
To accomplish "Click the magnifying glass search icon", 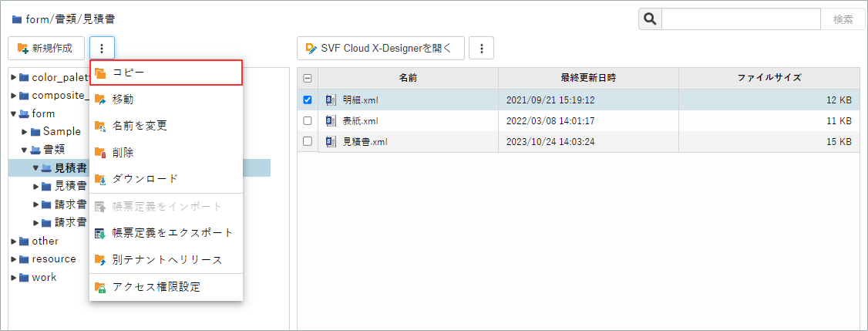I will (650, 19).
